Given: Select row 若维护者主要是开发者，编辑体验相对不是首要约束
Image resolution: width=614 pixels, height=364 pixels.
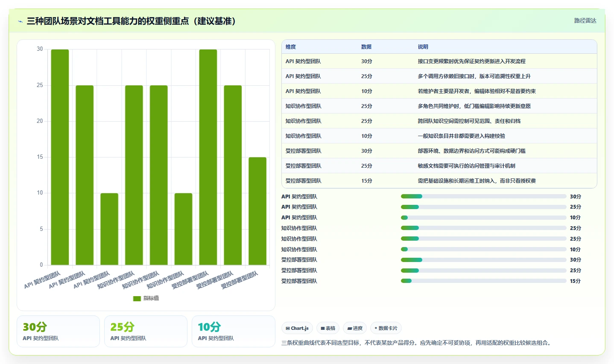Looking at the screenshot, I should pos(439,91).
